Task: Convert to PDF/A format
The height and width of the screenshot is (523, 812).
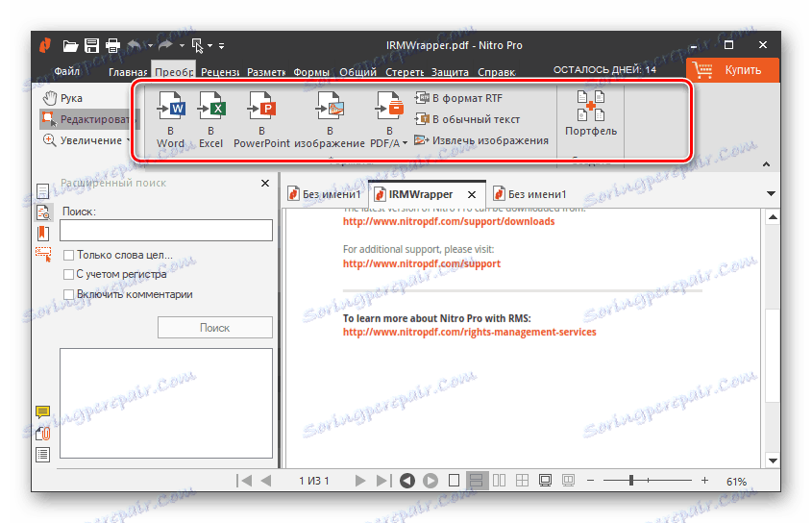Action: (x=389, y=120)
